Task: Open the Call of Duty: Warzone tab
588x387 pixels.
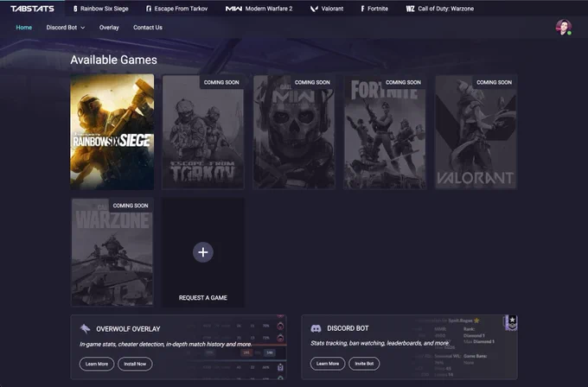Action: (x=440, y=9)
